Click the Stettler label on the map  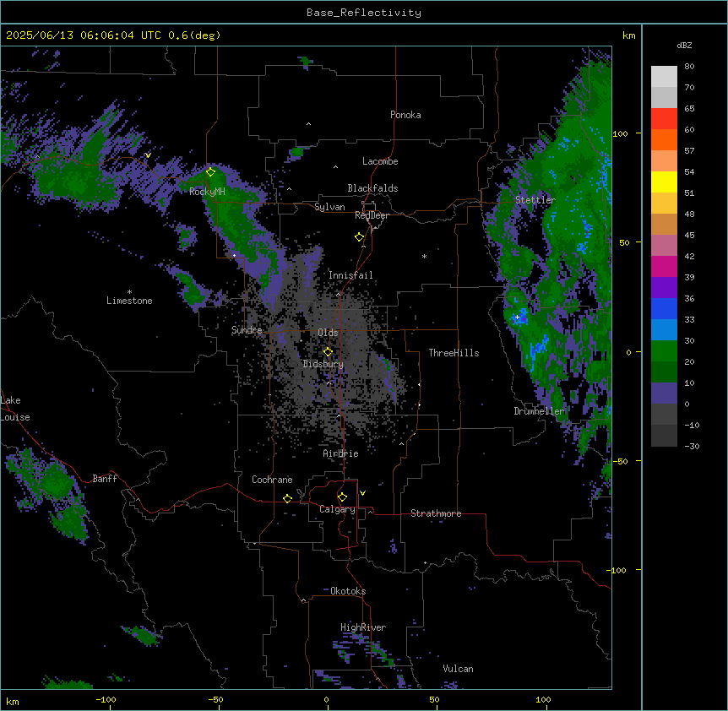click(x=535, y=200)
